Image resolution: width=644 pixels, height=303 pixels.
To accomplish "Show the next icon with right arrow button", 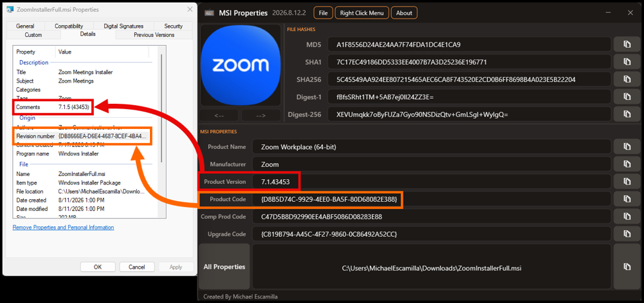I will pos(261,115).
